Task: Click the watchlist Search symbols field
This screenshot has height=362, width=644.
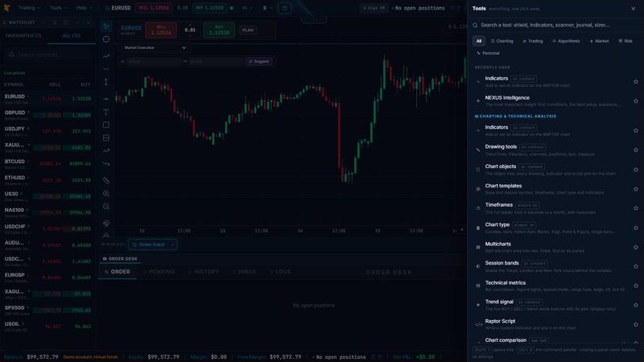Action: click(x=48, y=55)
